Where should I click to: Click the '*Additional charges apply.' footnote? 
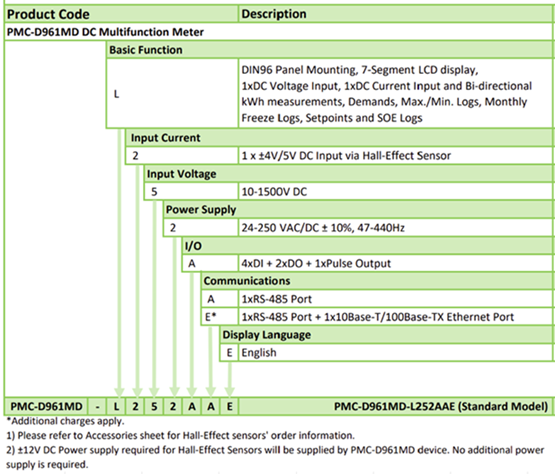[65, 421]
